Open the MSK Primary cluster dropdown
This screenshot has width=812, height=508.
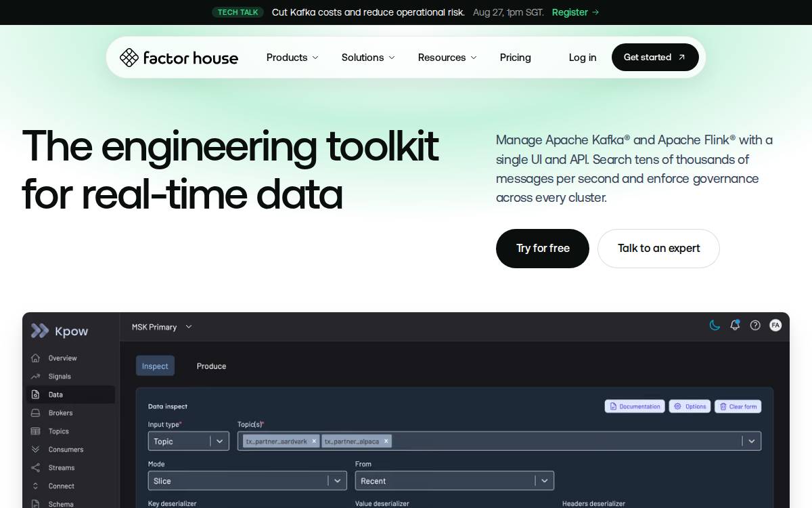162,327
